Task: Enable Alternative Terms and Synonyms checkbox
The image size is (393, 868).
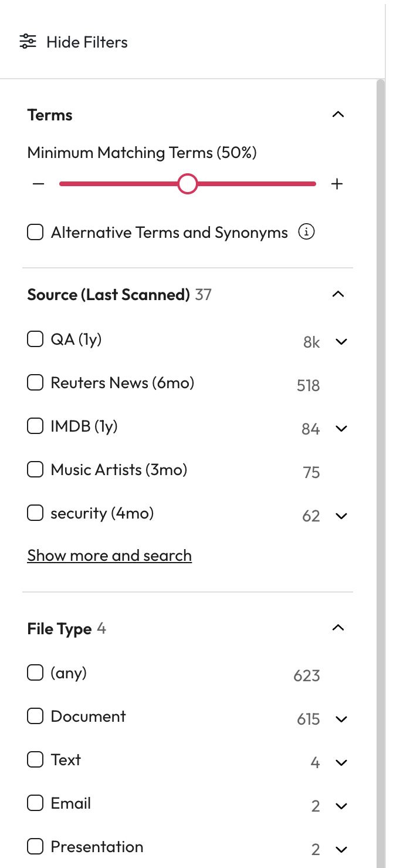Action: pyautogui.click(x=35, y=233)
